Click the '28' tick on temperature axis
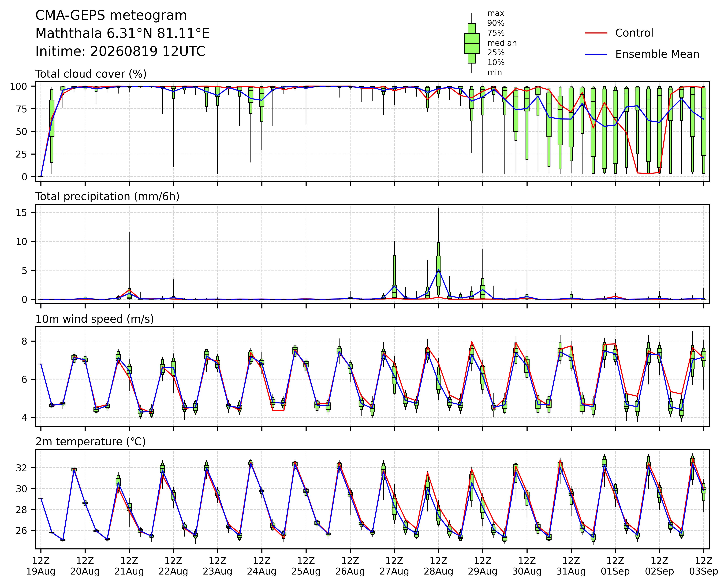 (21, 510)
